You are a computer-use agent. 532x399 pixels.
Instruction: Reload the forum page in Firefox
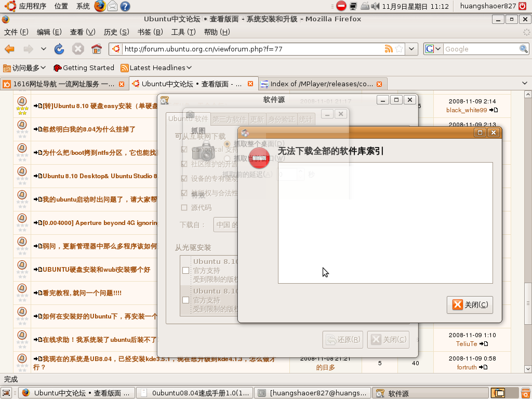pos(59,49)
